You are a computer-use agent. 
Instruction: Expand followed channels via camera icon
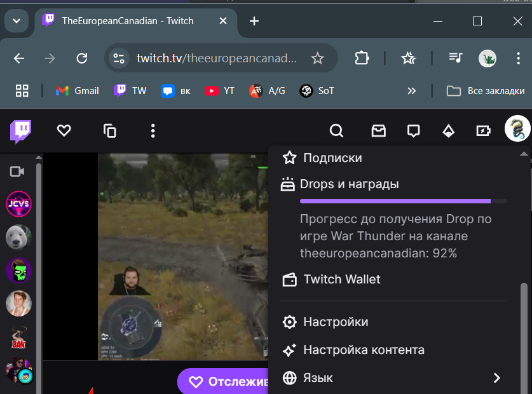17,172
